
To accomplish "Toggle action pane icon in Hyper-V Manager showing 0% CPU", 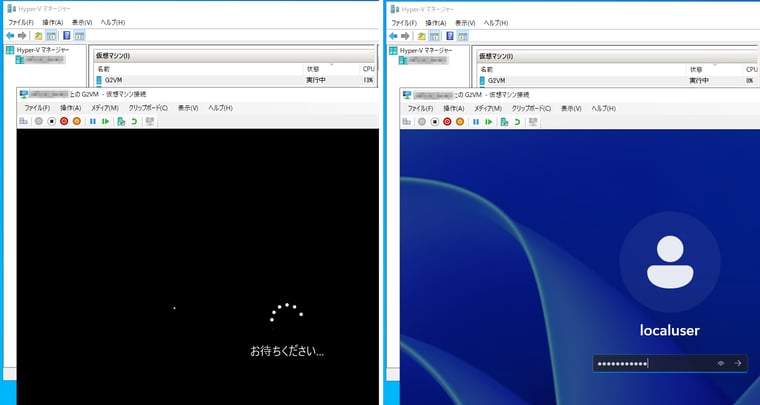I will (463, 36).
